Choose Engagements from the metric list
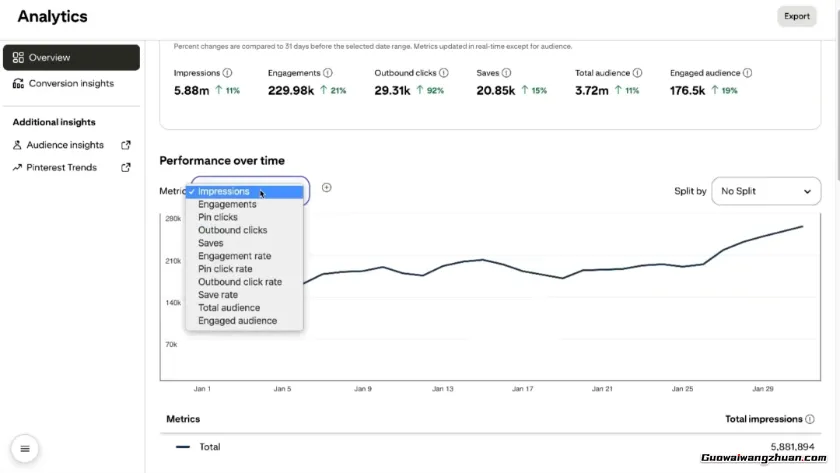 [x=227, y=204]
